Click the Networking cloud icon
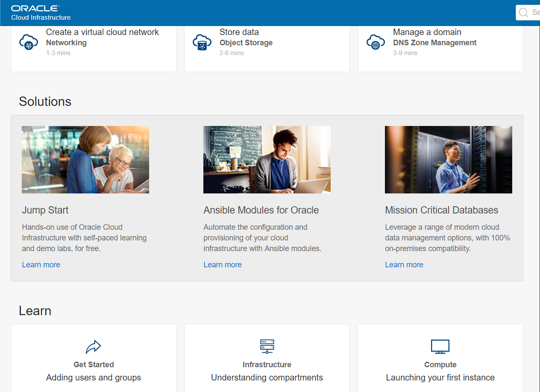 point(29,42)
